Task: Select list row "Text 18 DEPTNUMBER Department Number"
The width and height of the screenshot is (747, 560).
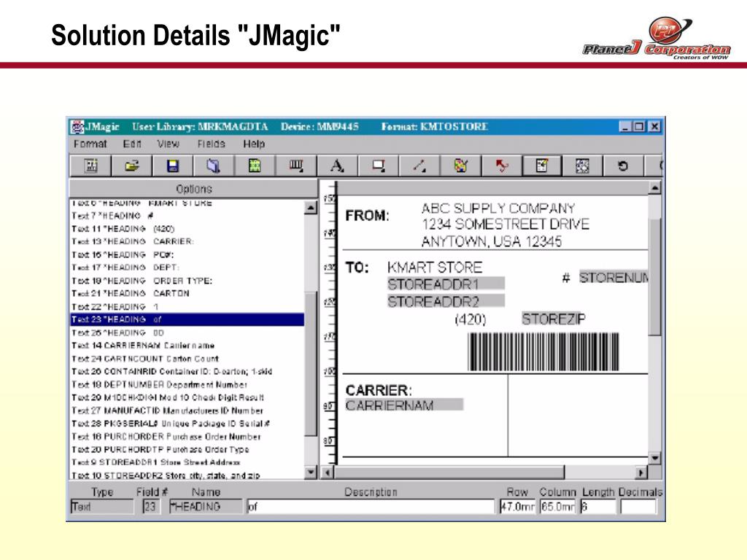Action: pos(187,384)
